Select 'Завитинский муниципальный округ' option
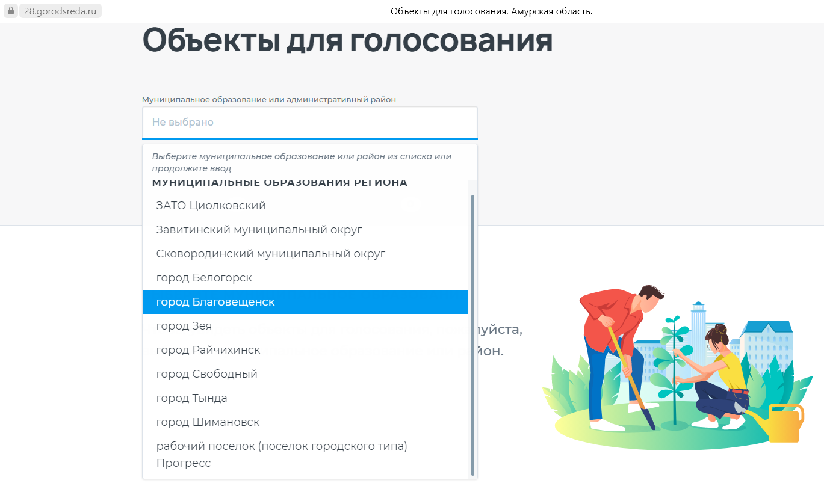824x504 pixels. 305,230
